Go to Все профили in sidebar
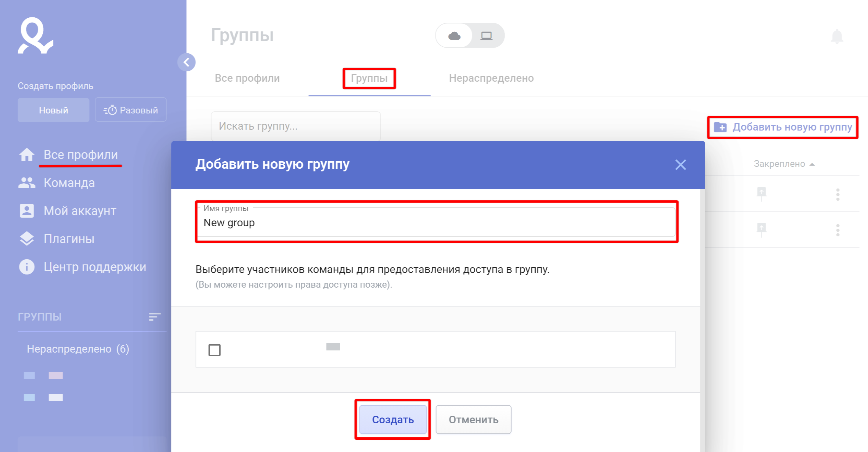Viewport: 868px width, 452px height. 81,155
